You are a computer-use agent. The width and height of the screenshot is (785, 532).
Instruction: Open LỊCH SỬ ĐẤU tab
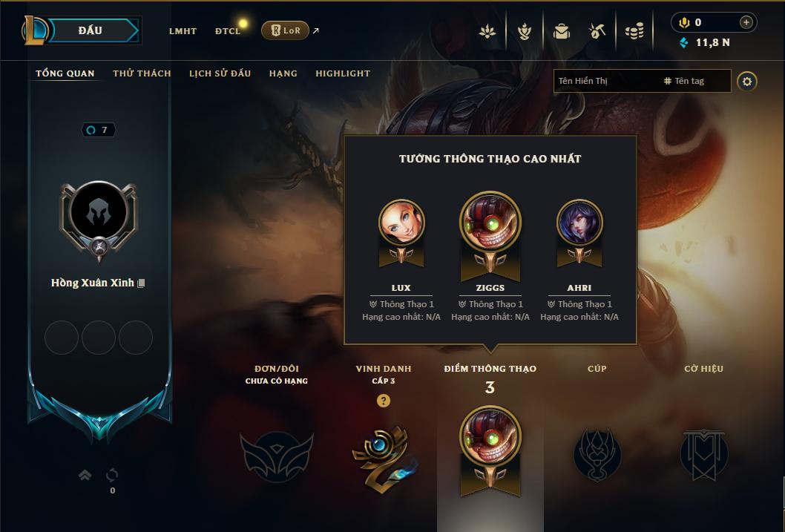click(220, 73)
